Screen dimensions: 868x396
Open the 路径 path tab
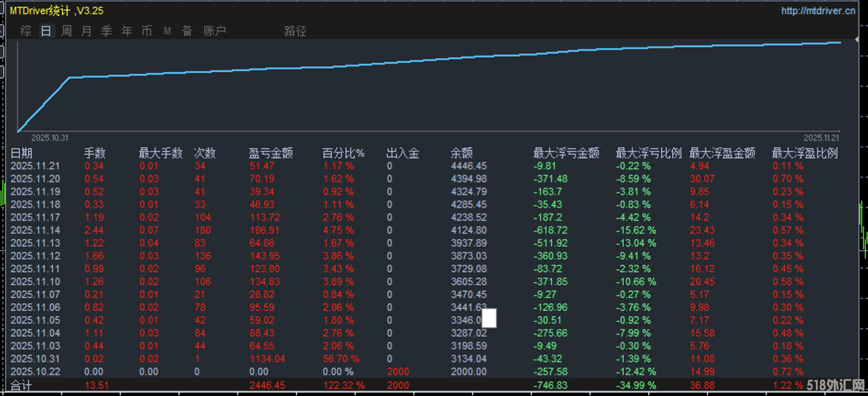coord(295,31)
